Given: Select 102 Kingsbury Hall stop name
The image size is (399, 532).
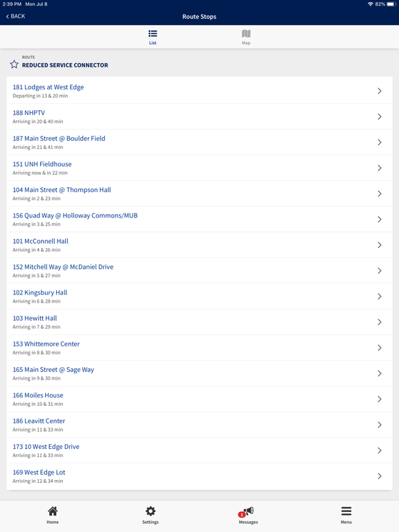Looking at the screenshot, I should pyautogui.click(x=40, y=293).
